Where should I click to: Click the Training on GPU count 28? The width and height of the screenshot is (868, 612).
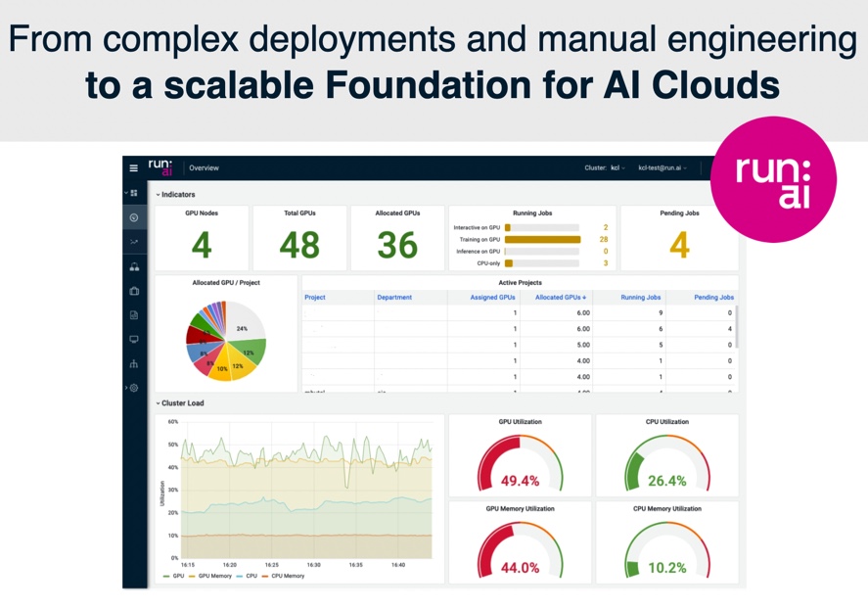pos(604,239)
